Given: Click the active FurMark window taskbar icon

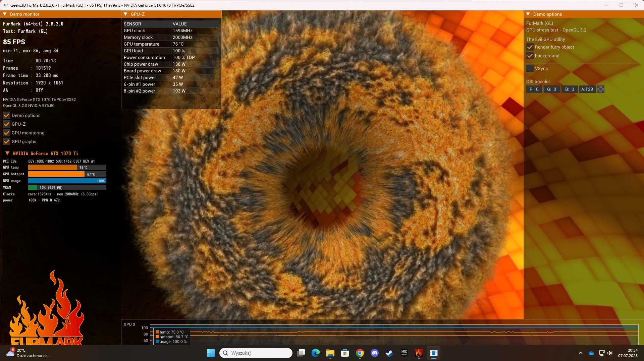Looking at the screenshot, I should 434,353.
